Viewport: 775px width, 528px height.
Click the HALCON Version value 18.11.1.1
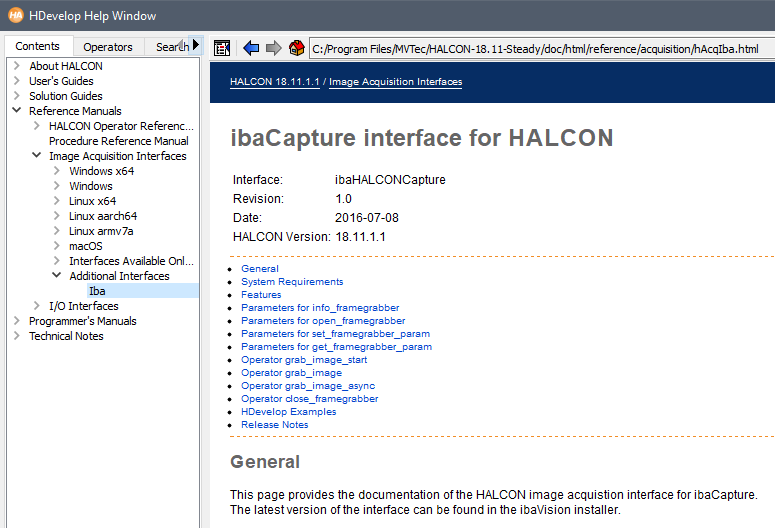pos(360,237)
